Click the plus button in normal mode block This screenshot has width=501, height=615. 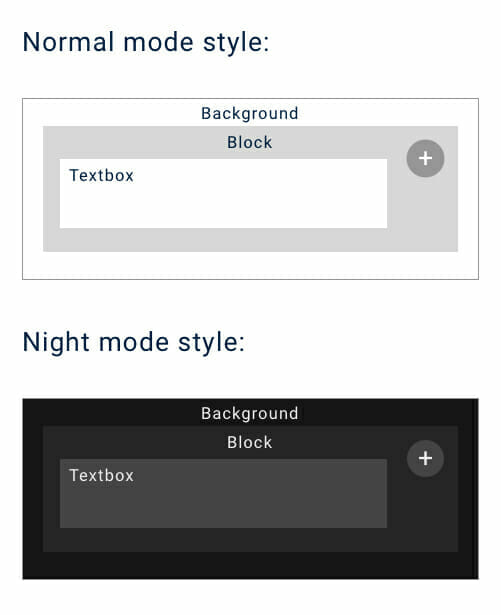coord(425,158)
